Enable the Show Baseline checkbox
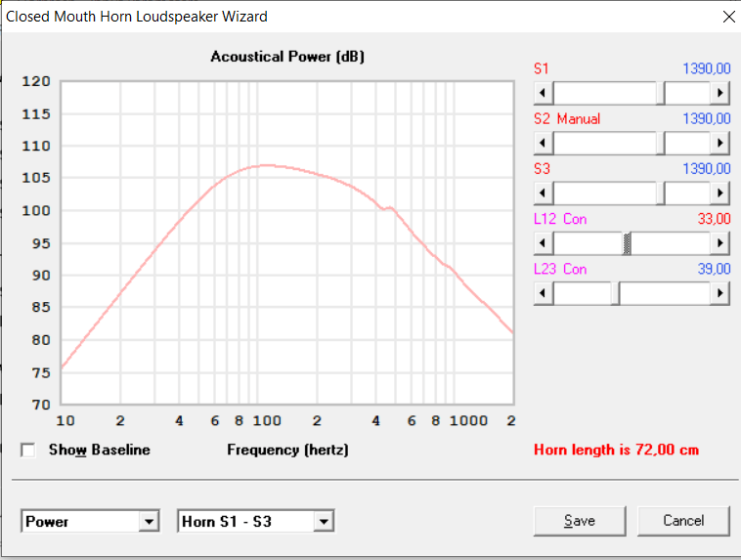Image resolution: width=741 pixels, height=560 pixels. tap(28, 450)
